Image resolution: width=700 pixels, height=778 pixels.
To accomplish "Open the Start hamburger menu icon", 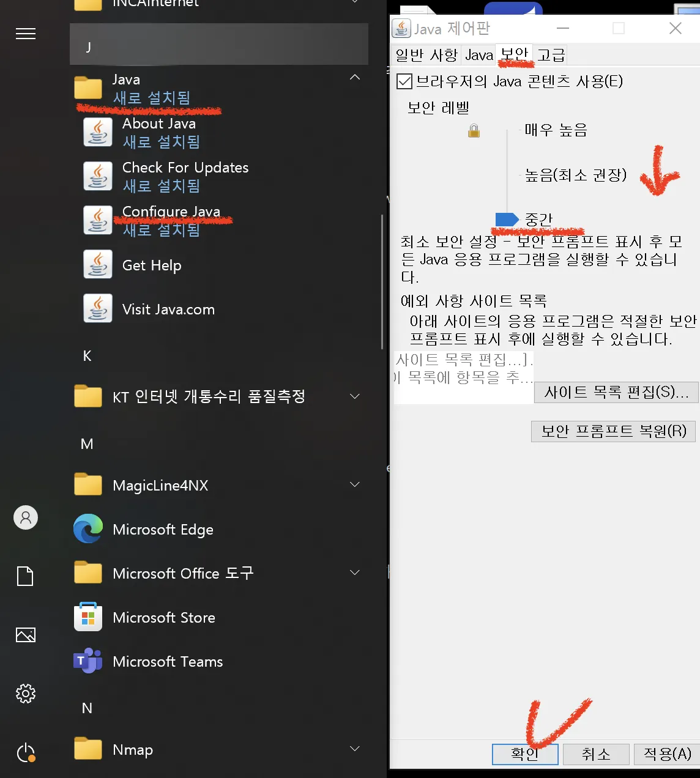I will coord(26,34).
